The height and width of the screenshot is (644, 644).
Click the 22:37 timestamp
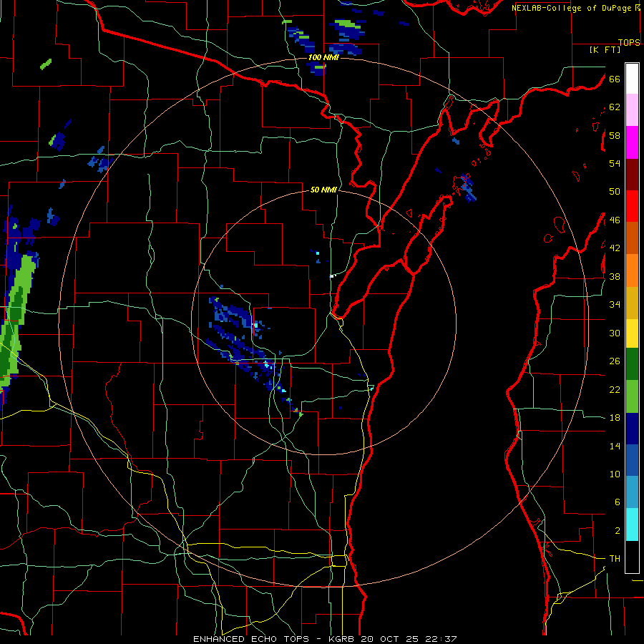coord(440,639)
